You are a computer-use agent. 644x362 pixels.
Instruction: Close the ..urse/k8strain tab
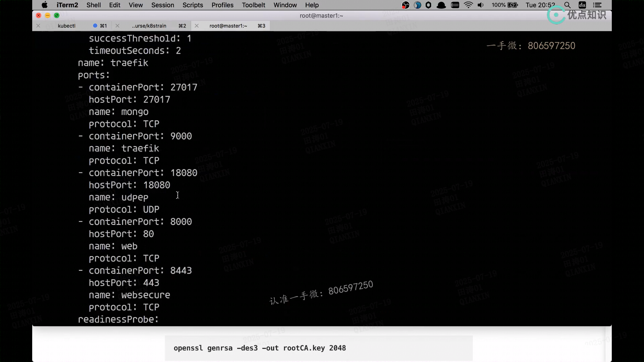[117, 26]
